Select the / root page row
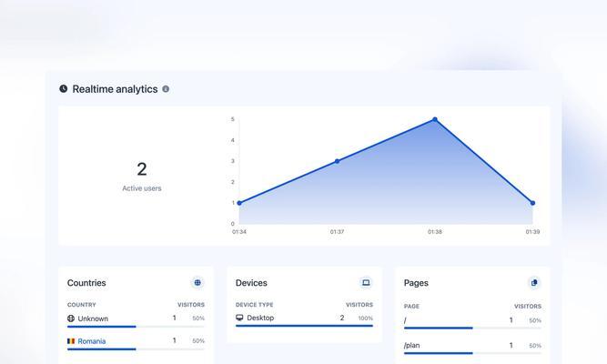The width and height of the screenshot is (607, 364). click(x=472, y=322)
